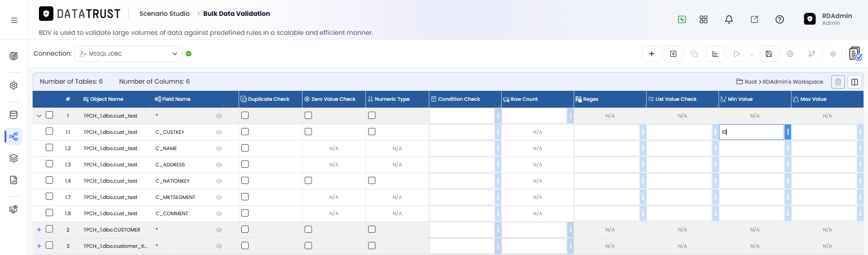
Task: Enable Duplicate Check for C_CUSTKEY row
Action: 245,132
